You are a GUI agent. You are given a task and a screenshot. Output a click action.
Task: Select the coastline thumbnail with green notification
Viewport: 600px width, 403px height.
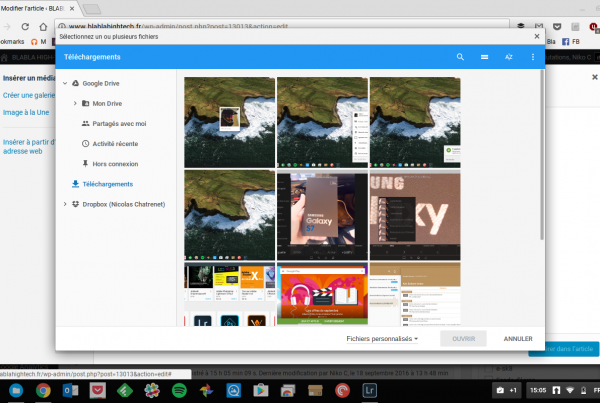(415, 122)
